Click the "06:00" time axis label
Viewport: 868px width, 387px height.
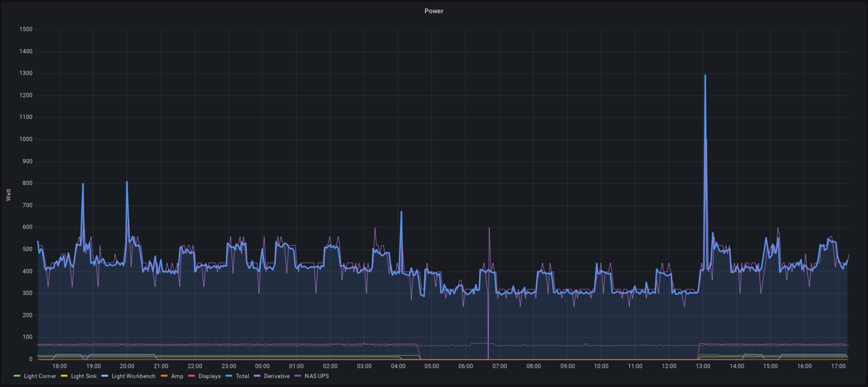(465, 366)
